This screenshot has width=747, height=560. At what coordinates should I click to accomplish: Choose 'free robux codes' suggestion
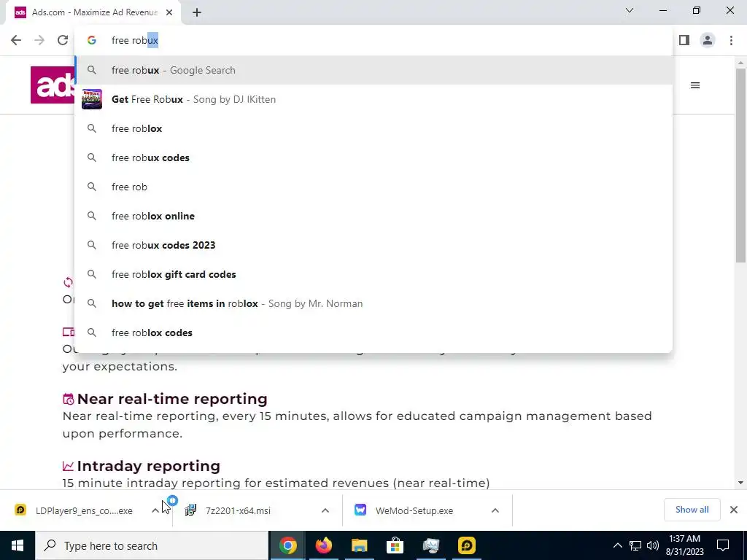point(374,157)
